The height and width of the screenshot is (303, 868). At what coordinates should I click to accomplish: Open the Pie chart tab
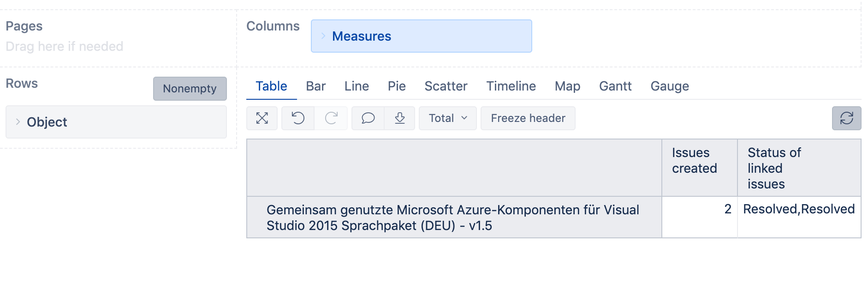click(x=397, y=86)
